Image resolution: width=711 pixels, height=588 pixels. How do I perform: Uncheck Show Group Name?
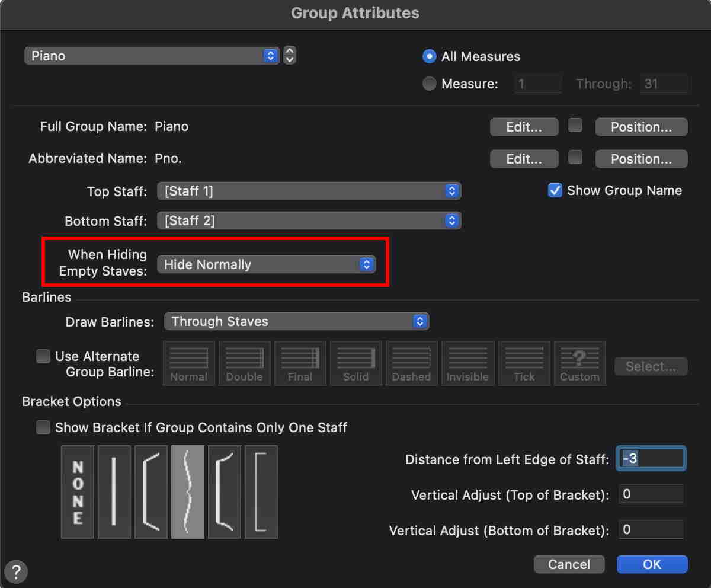555,190
